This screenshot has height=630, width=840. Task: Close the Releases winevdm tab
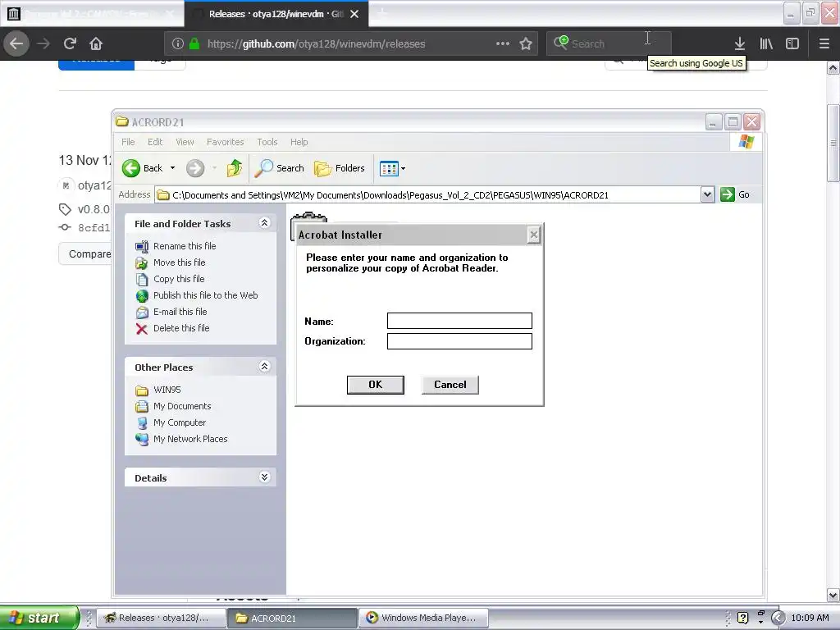354,14
